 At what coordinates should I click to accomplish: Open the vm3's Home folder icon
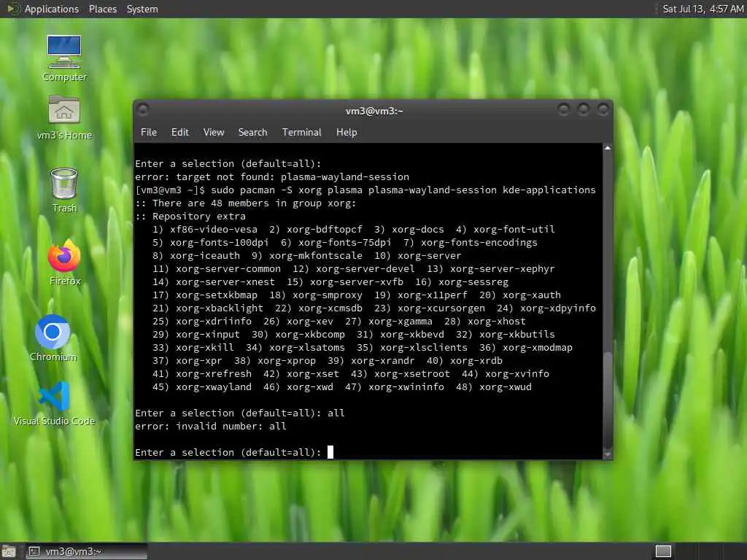pos(64,117)
